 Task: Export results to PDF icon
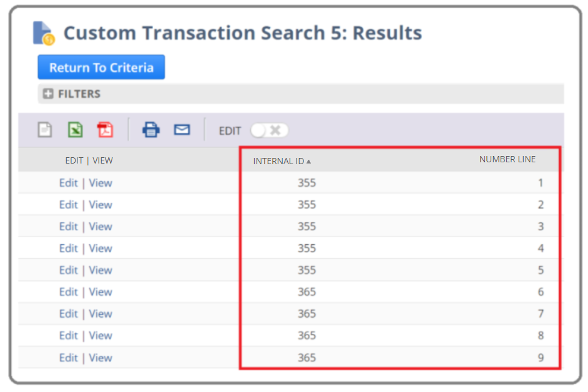105,130
